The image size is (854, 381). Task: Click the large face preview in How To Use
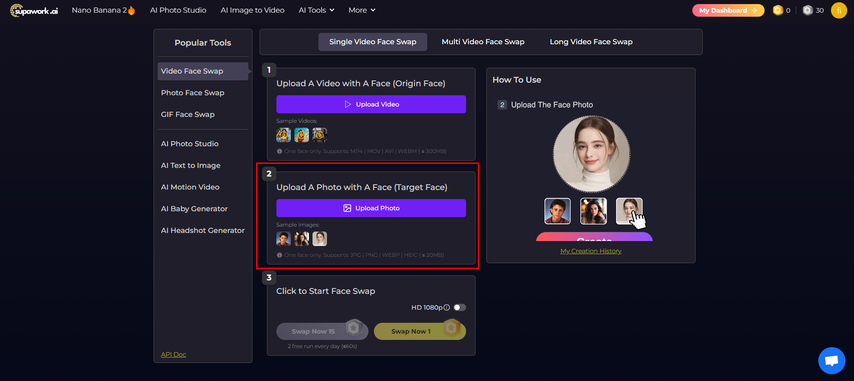point(591,153)
